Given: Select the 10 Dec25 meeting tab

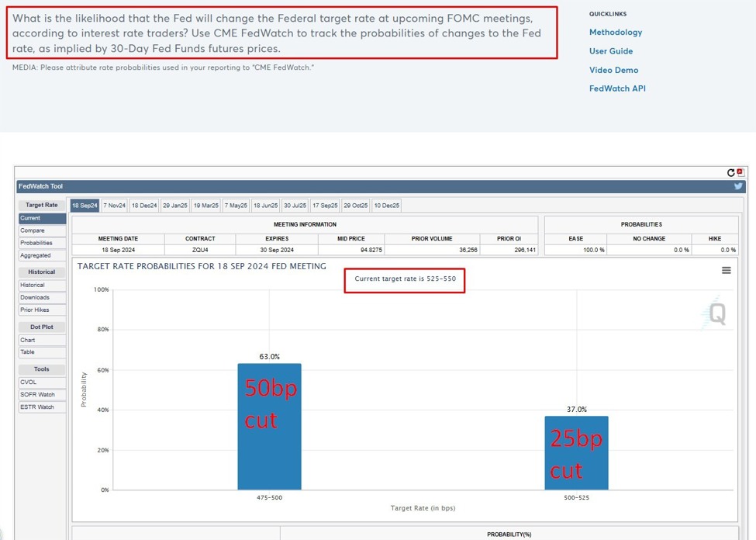Looking at the screenshot, I should 386,206.
